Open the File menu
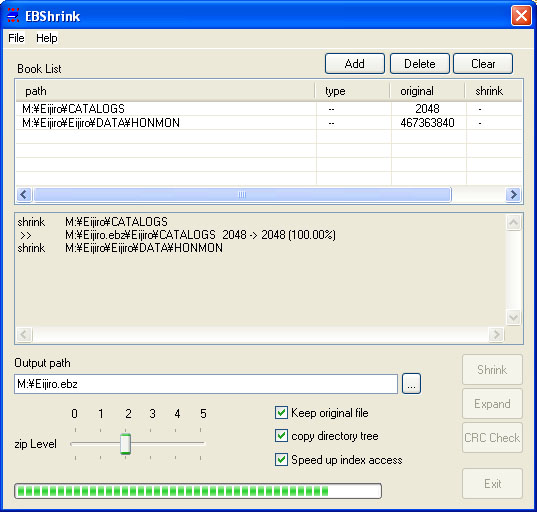This screenshot has width=537, height=512. coord(16,38)
